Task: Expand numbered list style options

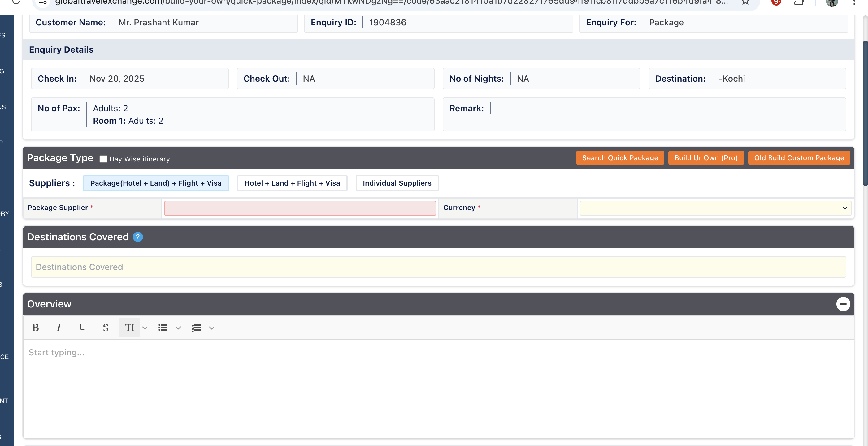Action: coord(212,328)
